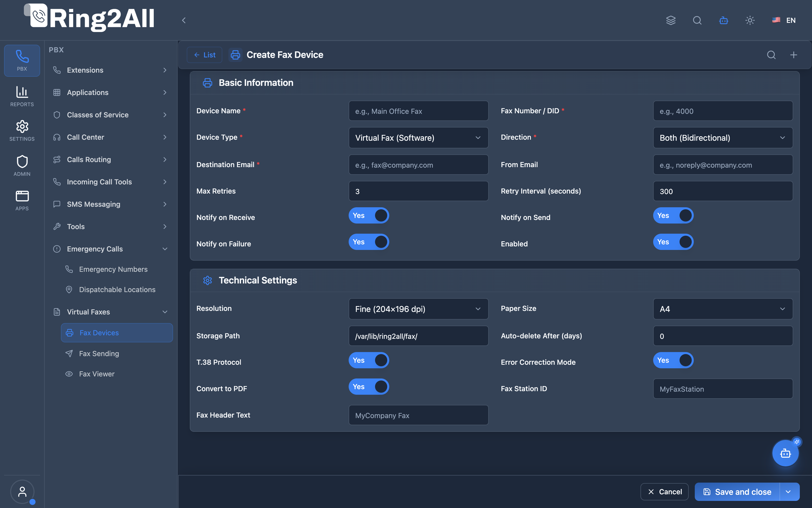Toggle the light/dark theme sun icon

pos(750,20)
